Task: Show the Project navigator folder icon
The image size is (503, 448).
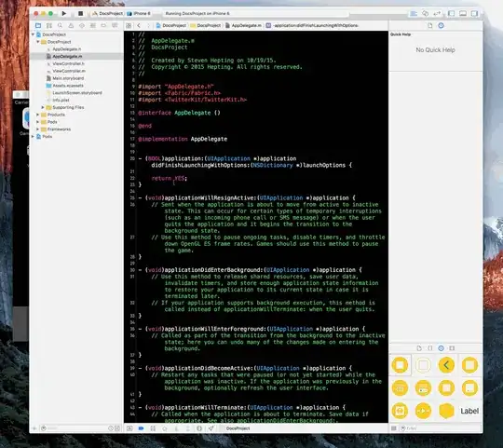Action: pos(38,25)
